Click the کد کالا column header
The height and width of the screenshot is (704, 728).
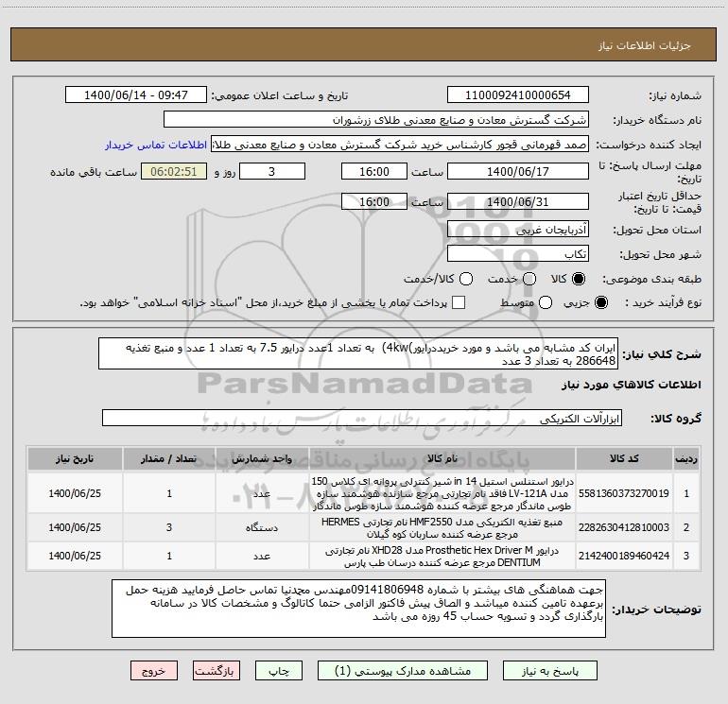click(624, 458)
